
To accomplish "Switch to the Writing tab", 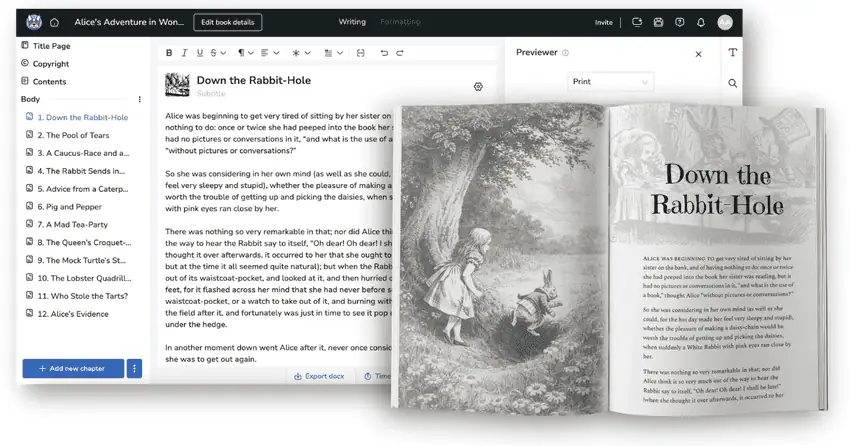I will pos(352,22).
